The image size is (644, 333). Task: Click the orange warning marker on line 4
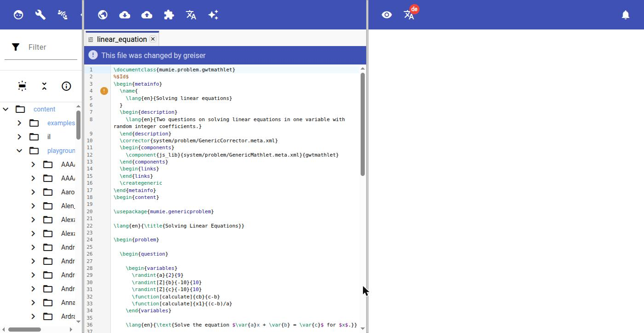[104, 91]
